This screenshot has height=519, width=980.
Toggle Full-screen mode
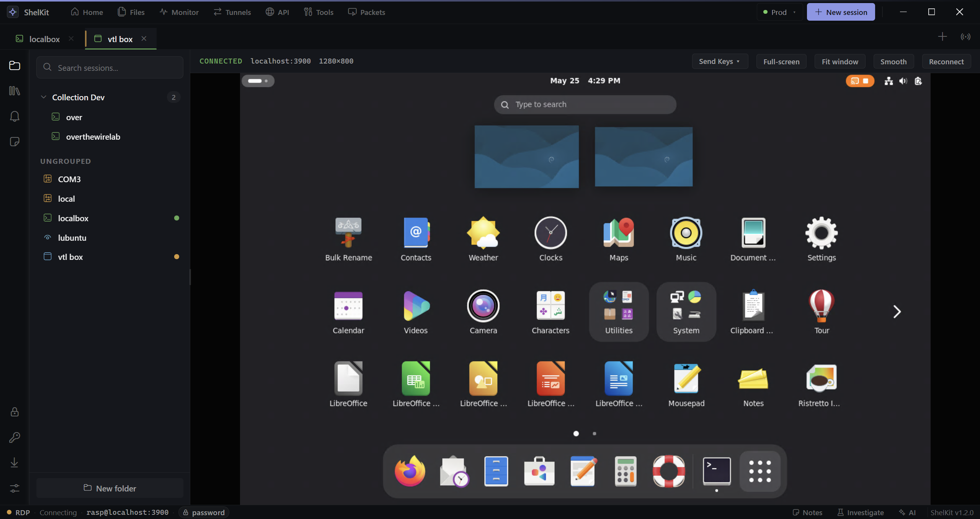coord(781,61)
